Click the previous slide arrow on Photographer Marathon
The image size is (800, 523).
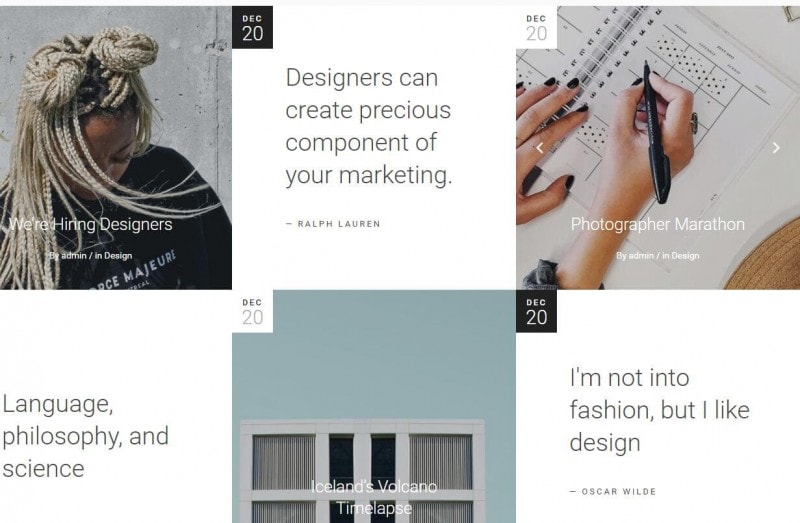(x=540, y=148)
